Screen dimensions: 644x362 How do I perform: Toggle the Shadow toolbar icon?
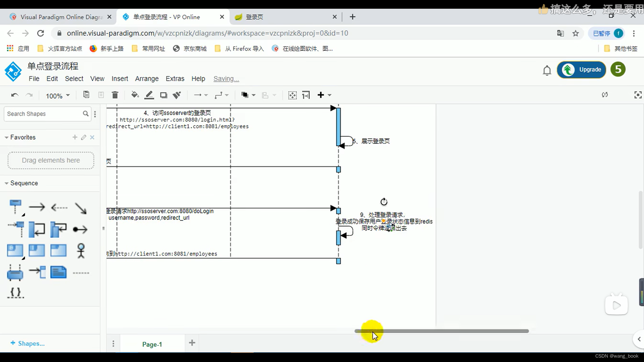(163, 95)
